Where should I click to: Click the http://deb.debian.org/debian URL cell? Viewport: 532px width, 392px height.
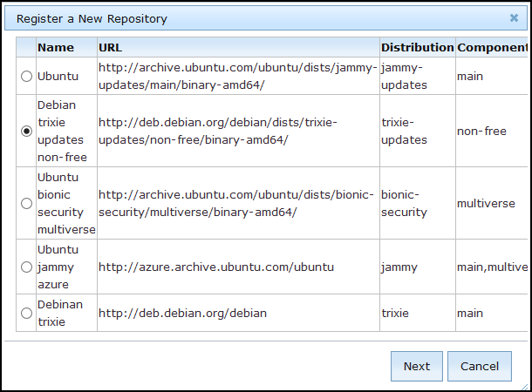(238, 313)
